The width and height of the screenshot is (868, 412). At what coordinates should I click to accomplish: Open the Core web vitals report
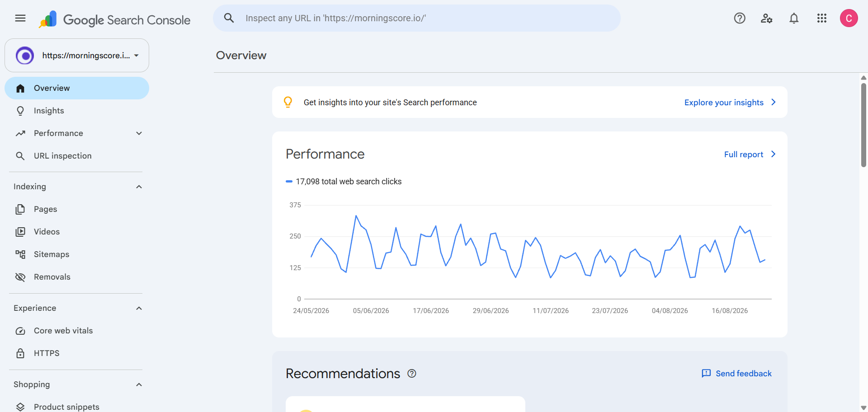click(x=77, y=331)
